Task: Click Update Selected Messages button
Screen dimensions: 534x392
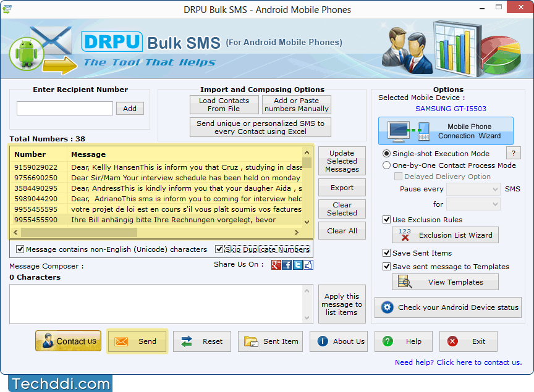Action: (342, 161)
